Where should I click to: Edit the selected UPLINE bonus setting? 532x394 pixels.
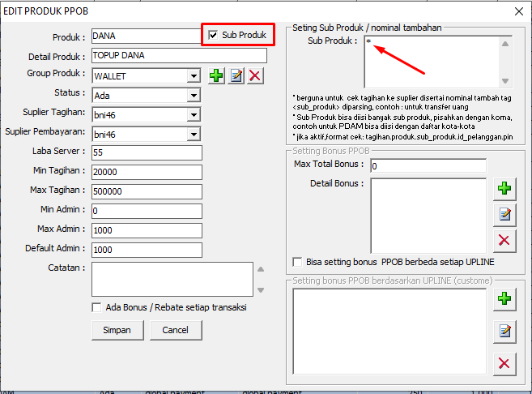[504, 330]
